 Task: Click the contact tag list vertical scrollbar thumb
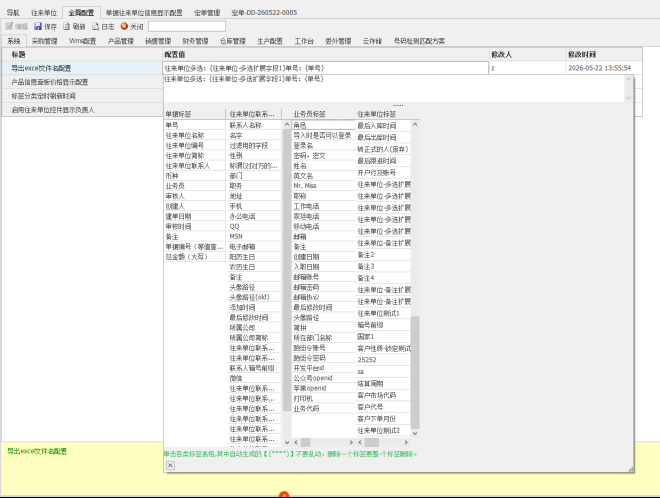pyautogui.click(x=287, y=269)
